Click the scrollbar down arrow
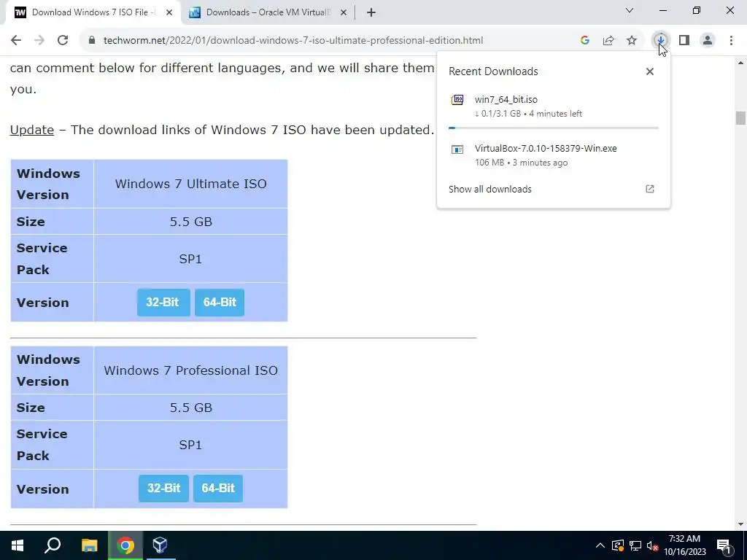The image size is (747, 560). [740, 524]
